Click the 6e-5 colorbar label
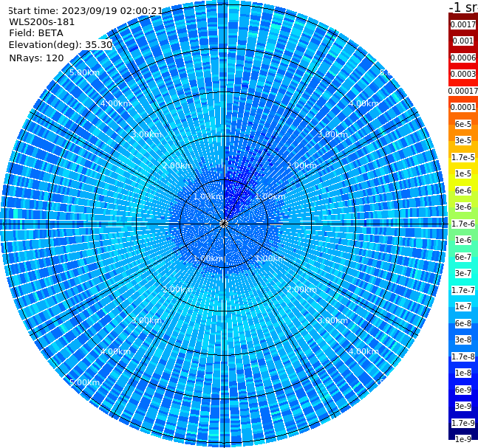 click(463, 124)
